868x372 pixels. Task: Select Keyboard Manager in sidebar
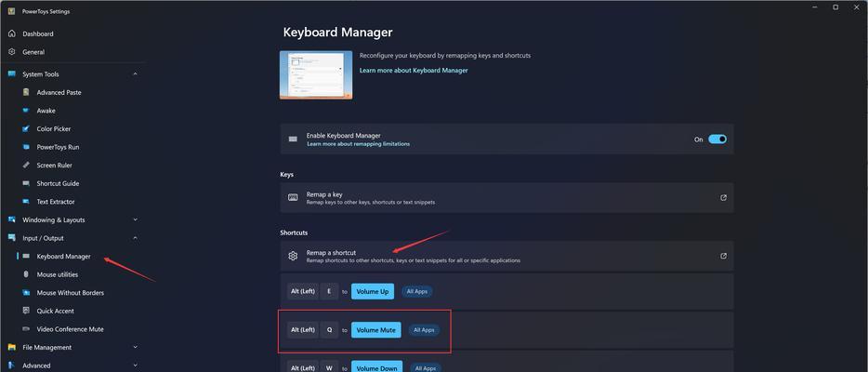tap(64, 257)
